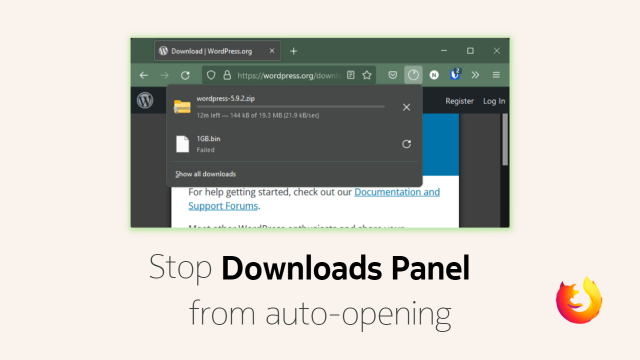This screenshot has width=640, height=360.
Task: Click the Register link
Action: 460,101
